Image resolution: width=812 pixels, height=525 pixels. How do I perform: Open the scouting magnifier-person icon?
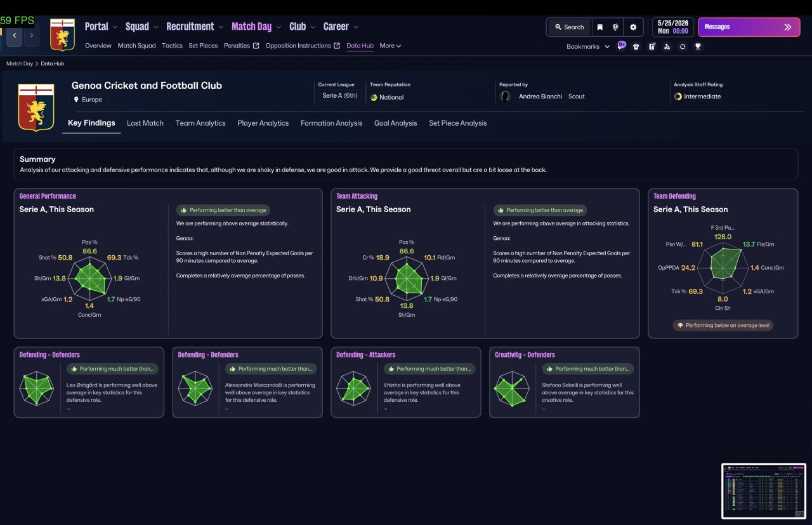coord(667,46)
